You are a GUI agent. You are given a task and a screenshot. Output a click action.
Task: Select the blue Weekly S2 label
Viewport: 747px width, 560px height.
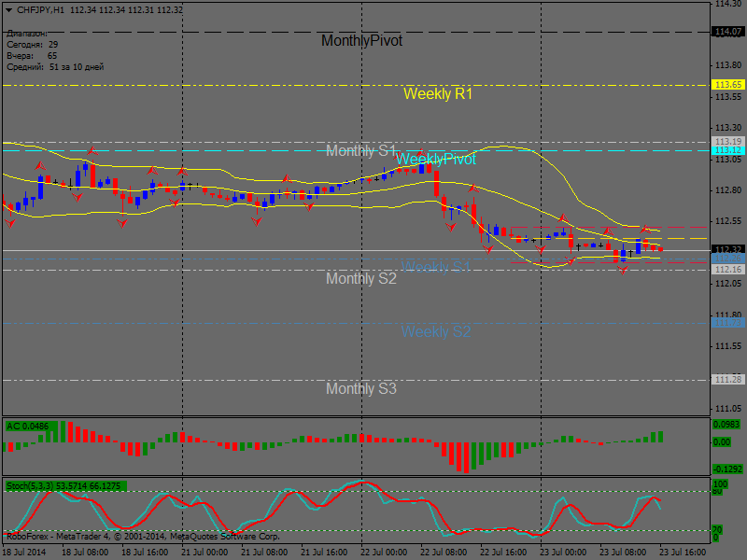pos(436,331)
